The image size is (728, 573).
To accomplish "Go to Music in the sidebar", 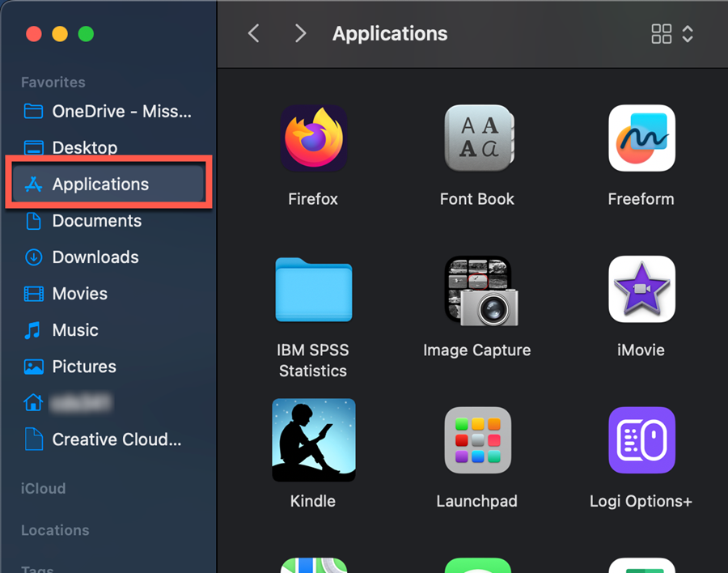I will pos(108,330).
